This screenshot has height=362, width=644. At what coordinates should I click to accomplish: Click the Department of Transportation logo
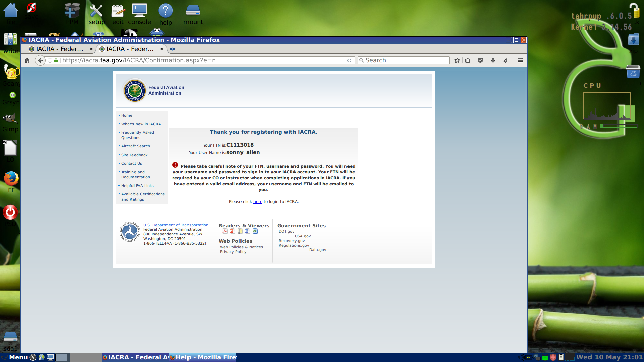click(x=130, y=231)
